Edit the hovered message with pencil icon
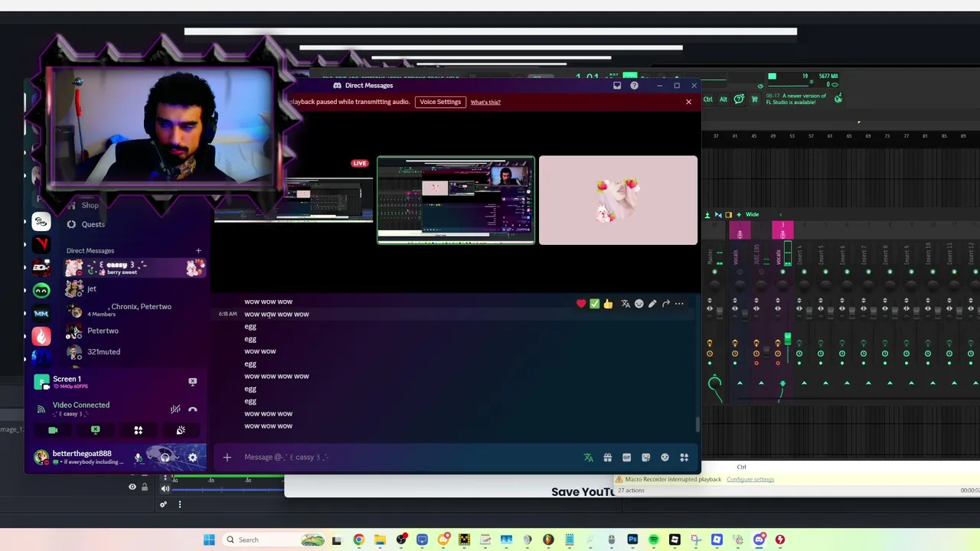The width and height of the screenshot is (980, 551). (652, 304)
